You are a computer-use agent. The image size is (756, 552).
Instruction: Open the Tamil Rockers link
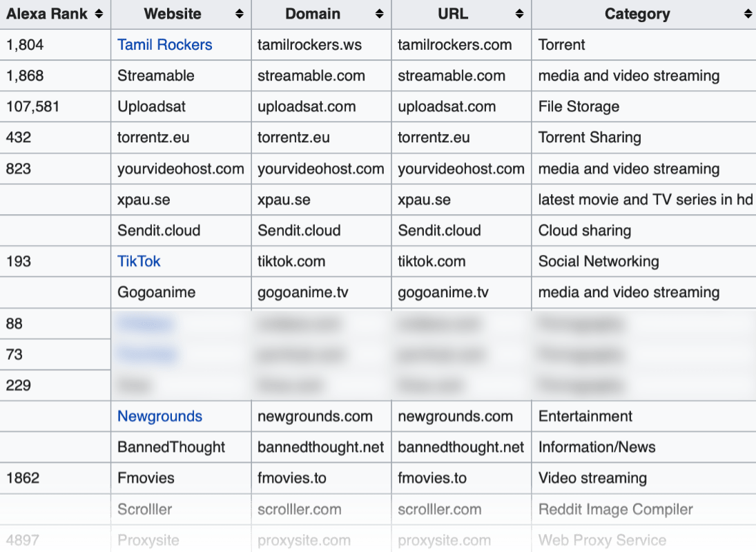tap(164, 44)
